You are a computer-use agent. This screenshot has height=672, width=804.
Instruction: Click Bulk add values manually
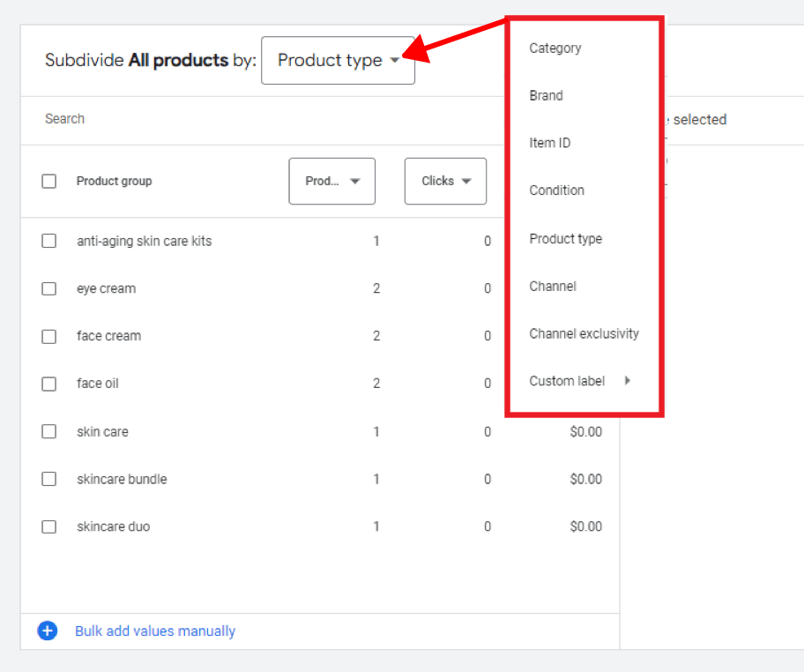(x=155, y=631)
